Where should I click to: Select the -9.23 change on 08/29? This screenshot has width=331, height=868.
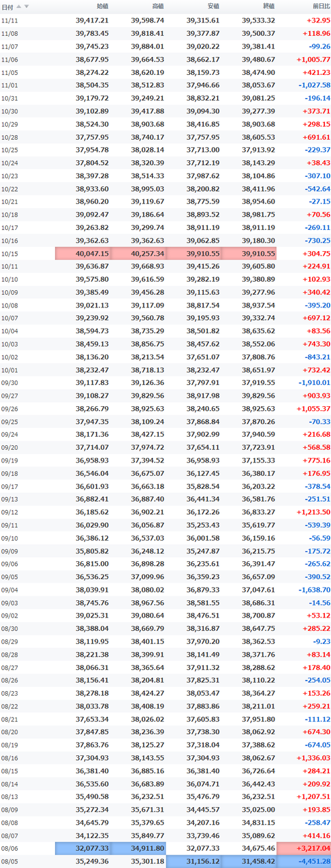point(321,641)
